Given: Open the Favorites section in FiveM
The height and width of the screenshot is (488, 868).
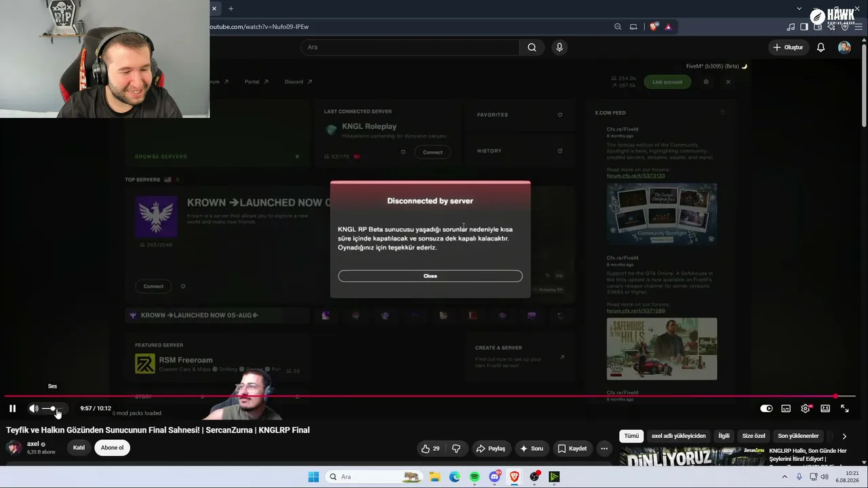Looking at the screenshot, I should coord(519,115).
